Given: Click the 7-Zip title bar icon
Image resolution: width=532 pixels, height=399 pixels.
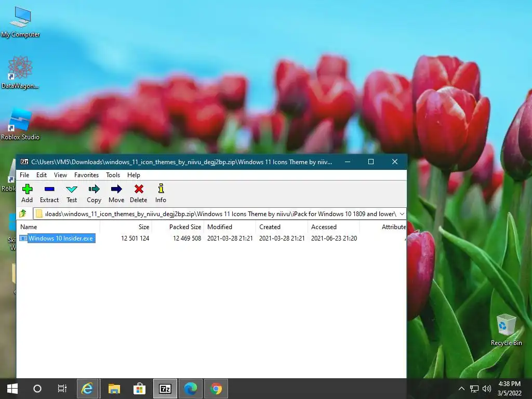Looking at the screenshot, I should pyautogui.click(x=24, y=162).
